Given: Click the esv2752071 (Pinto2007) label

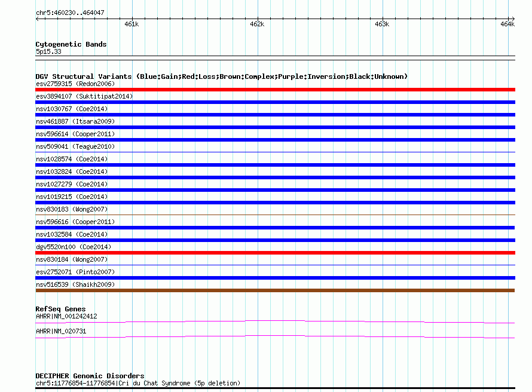Looking at the screenshot, I should [75, 272].
